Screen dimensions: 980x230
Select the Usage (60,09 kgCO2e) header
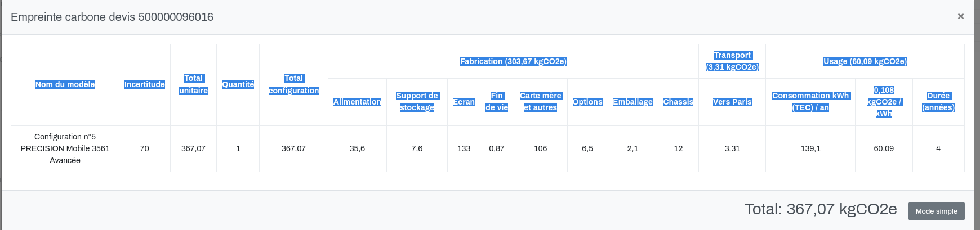(865, 61)
